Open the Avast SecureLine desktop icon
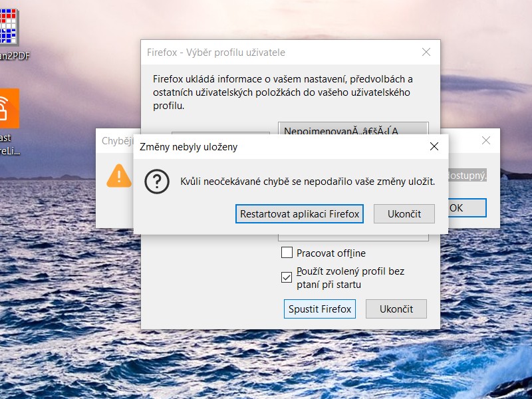Viewport: 532px width, 399px height. [x=9, y=122]
